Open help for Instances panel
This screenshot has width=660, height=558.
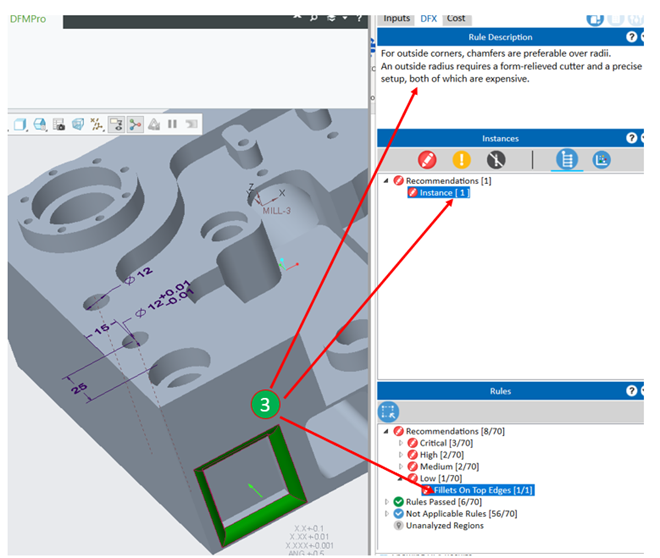pyautogui.click(x=631, y=138)
